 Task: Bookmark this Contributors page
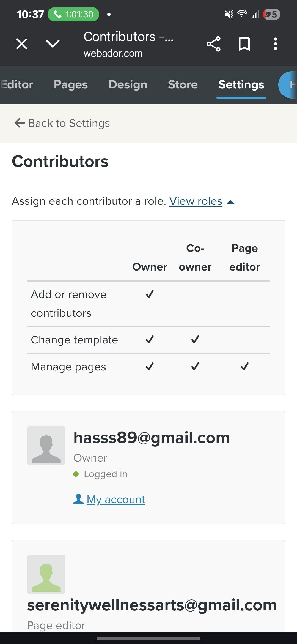(x=244, y=44)
